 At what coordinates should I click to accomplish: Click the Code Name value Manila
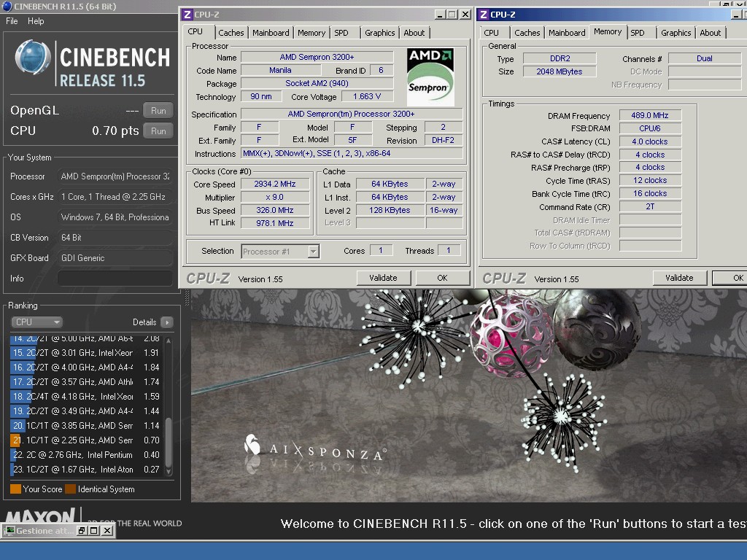pyautogui.click(x=280, y=70)
